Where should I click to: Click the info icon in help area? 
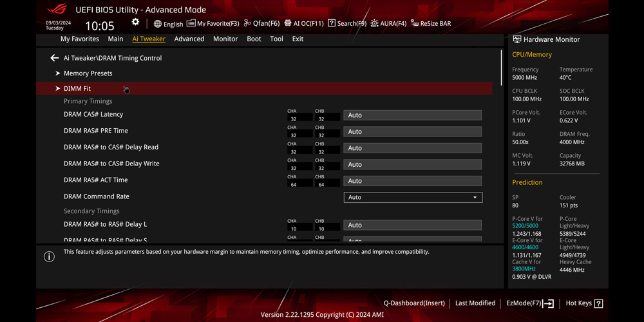click(49, 257)
